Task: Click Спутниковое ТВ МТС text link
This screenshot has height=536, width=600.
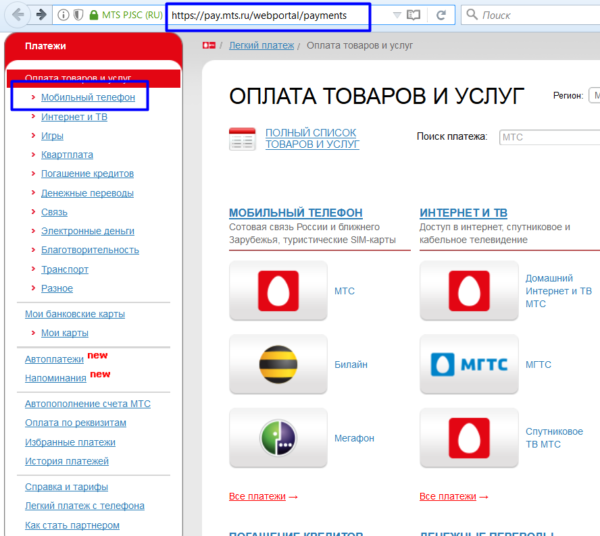Action: click(554, 438)
